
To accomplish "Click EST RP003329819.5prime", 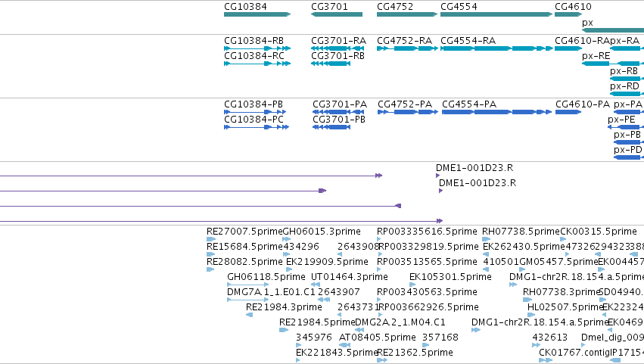I will tap(429, 247).
